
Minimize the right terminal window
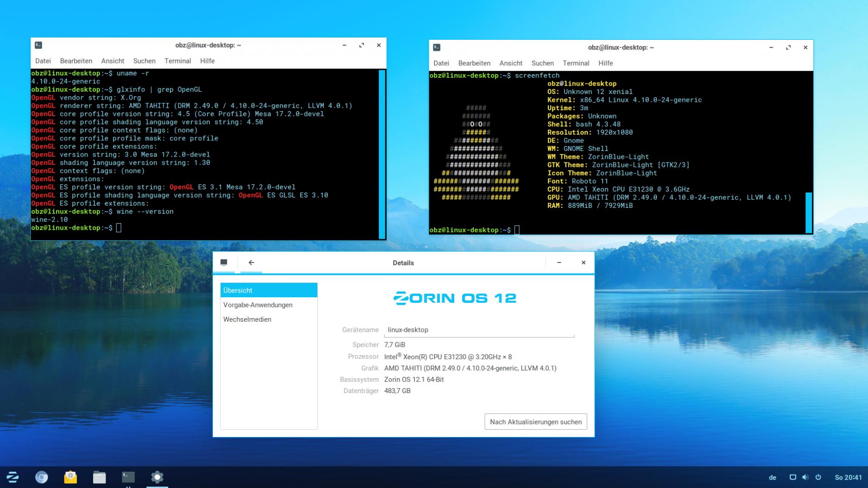(771, 47)
